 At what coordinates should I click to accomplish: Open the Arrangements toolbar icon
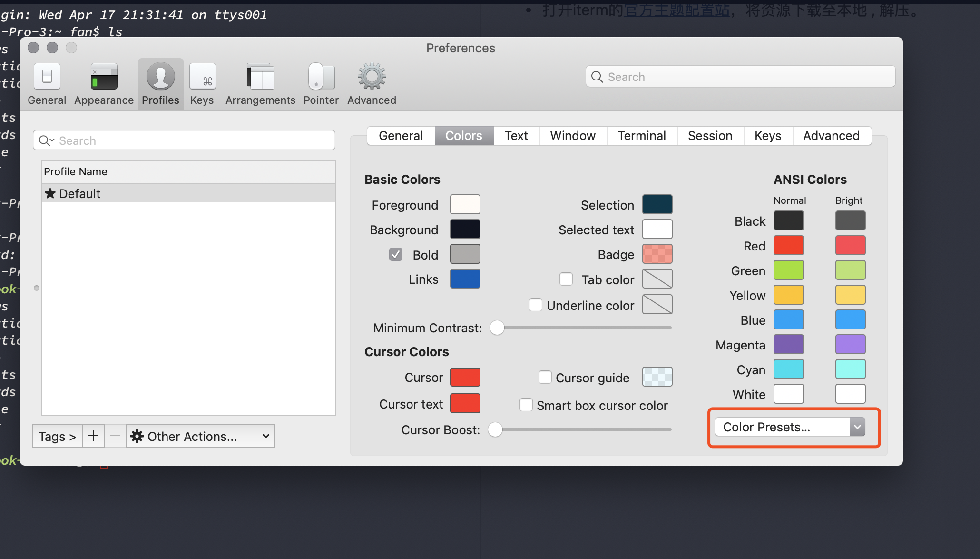[x=260, y=77]
